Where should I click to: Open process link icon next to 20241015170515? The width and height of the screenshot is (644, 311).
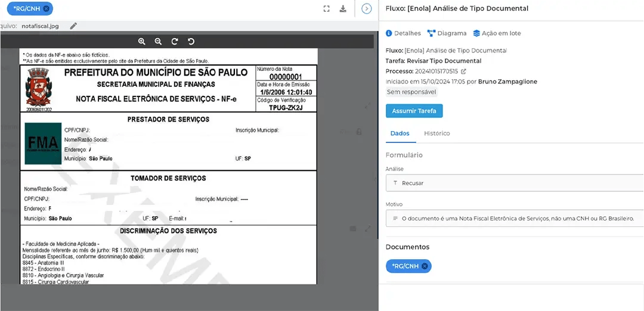tap(463, 71)
